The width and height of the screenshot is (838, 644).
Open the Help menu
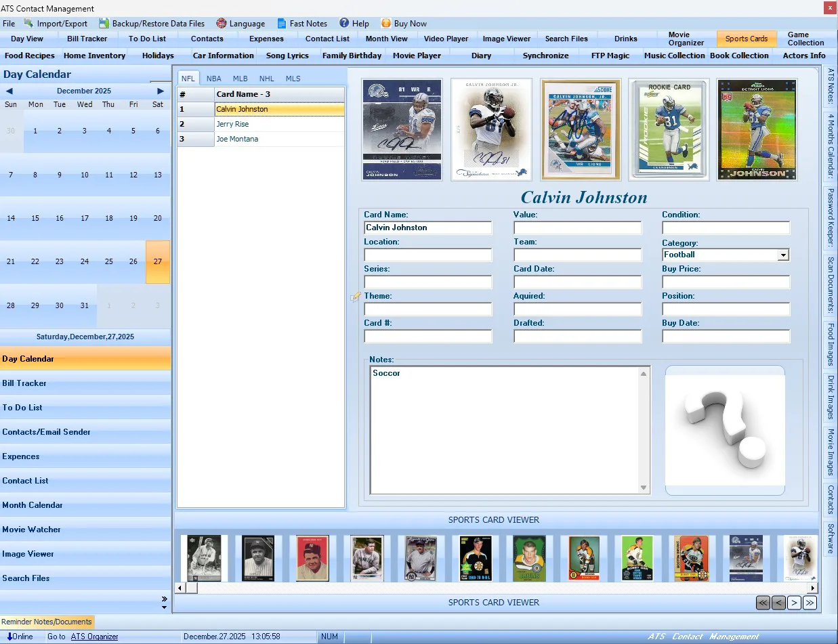(354, 23)
